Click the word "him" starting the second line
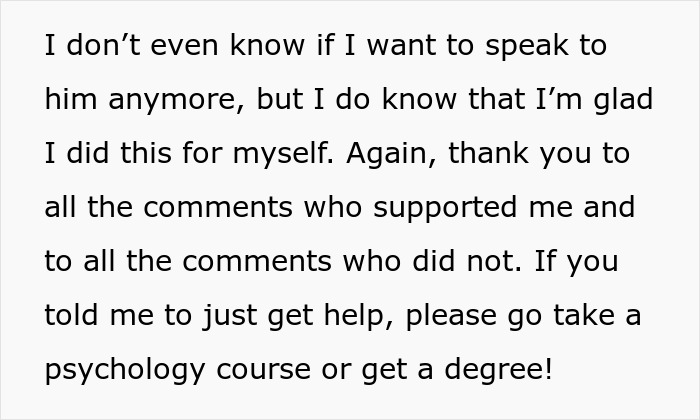This screenshot has width=700, height=420. 68,100
